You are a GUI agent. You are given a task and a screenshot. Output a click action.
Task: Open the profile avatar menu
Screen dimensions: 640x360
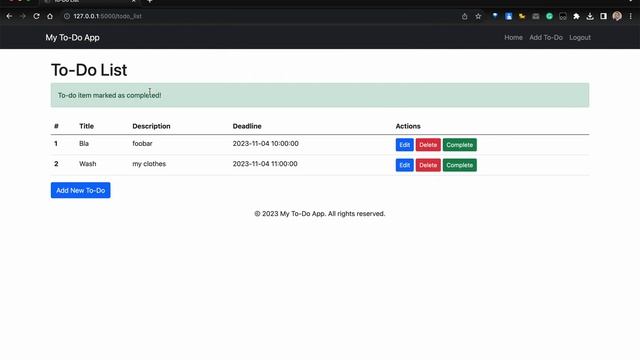coord(617,16)
